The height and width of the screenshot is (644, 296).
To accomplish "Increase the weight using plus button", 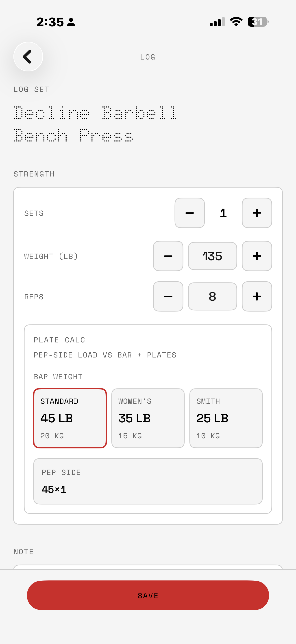I will click(257, 256).
